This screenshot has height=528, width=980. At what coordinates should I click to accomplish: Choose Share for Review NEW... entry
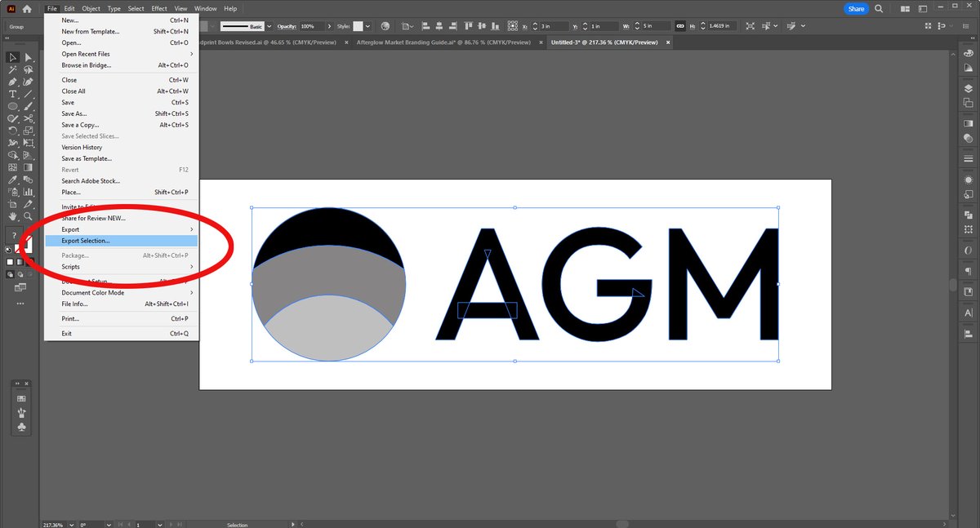tap(122, 218)
